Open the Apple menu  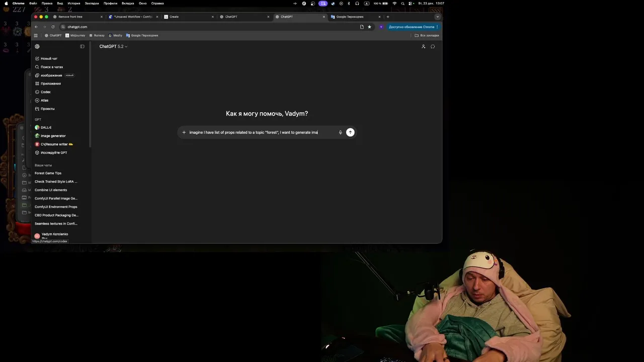6,4
